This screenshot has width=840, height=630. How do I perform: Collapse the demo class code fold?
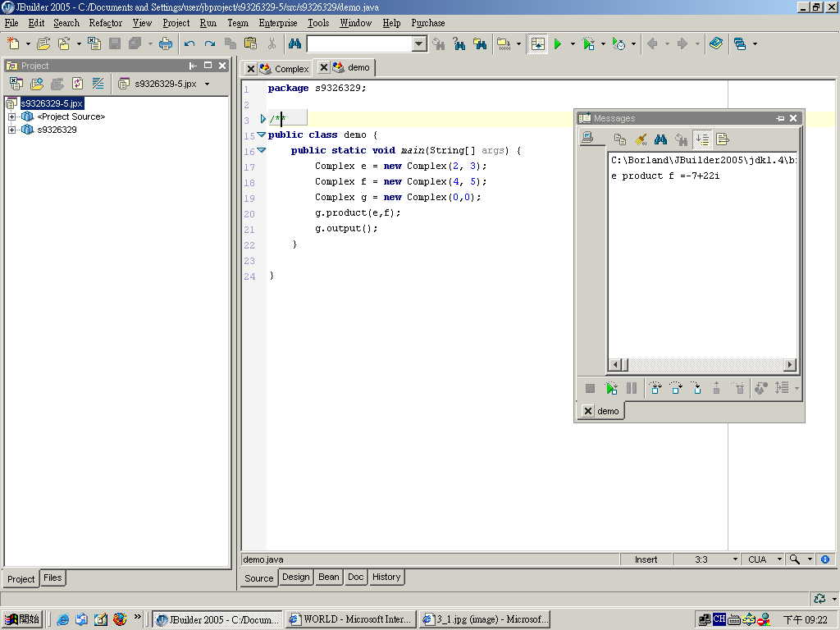pyautogui.click(x=262, y=135)
